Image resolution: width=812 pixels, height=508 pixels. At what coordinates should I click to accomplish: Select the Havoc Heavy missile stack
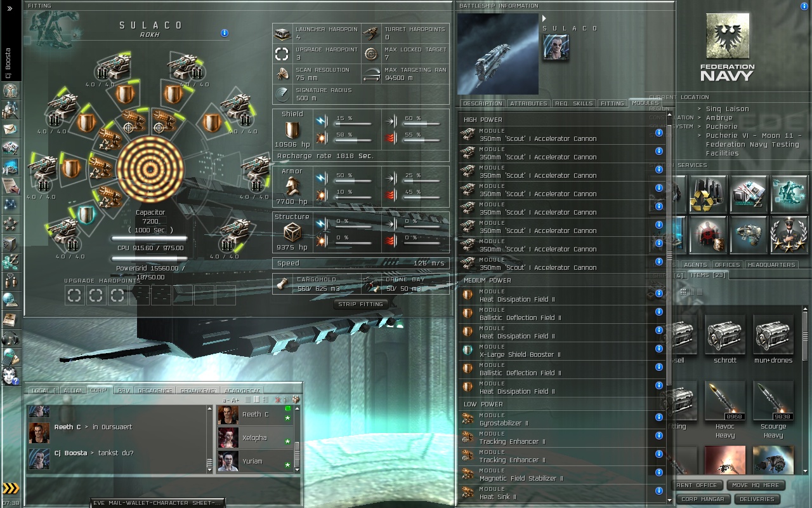click(725, 411)
